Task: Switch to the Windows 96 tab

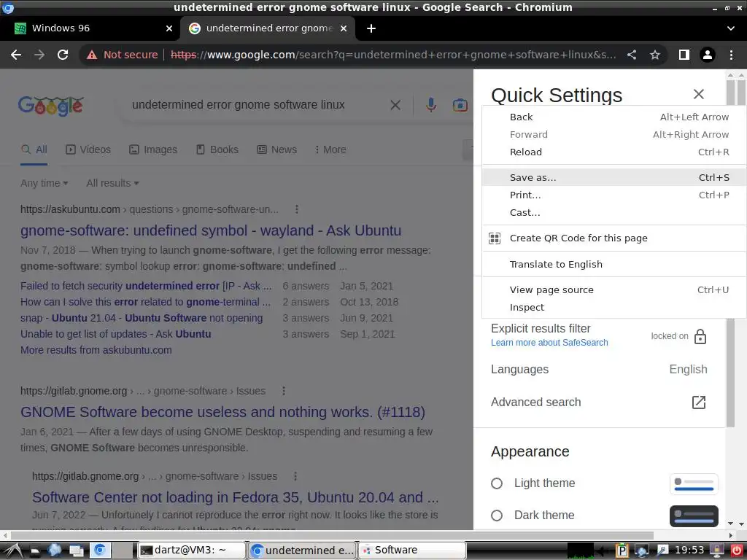Action: pyautogui.click(x=90, y=28)
